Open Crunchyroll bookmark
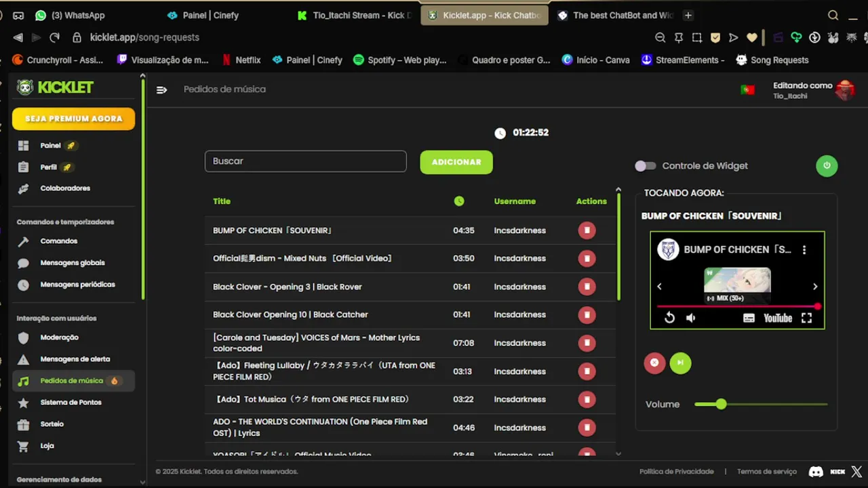Screen dimensions: 868x488 click(x=58, y=60)
